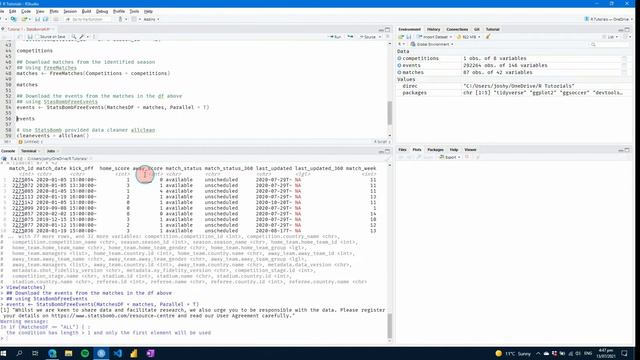Open Windows Start menu

point(4,353)
